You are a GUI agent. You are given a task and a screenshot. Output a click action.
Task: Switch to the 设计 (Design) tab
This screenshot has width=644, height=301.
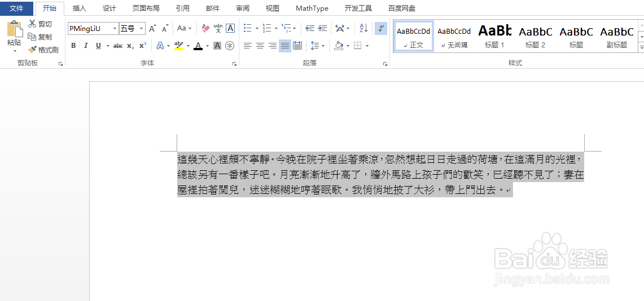coord(109,8)
